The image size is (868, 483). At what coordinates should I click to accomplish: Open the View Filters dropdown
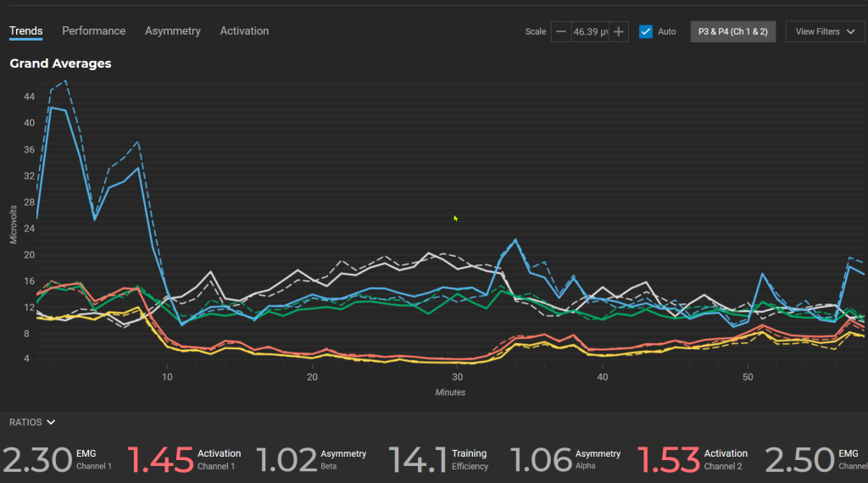[x=824, y=32]
